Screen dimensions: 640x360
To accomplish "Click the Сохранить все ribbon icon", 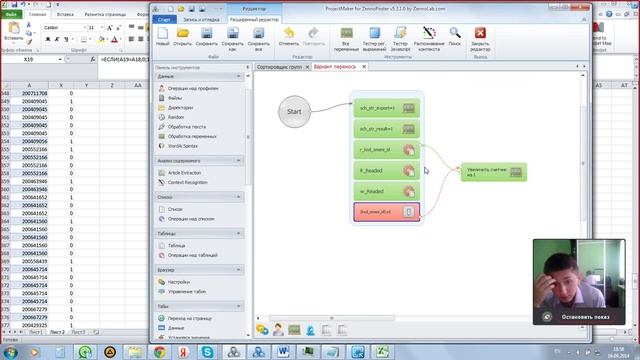I will pyautogui.click(x=259, y=39).
